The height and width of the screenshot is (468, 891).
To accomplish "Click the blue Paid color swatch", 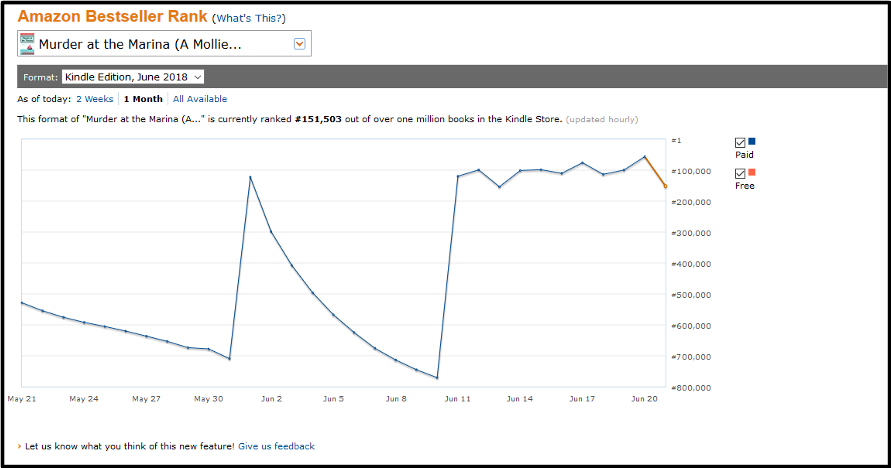I will 752,141.
